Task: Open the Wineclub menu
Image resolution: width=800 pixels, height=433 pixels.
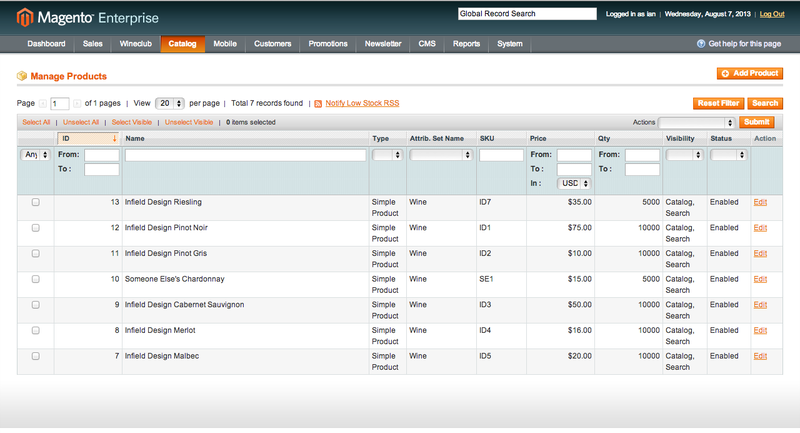Action: (136, 44)
